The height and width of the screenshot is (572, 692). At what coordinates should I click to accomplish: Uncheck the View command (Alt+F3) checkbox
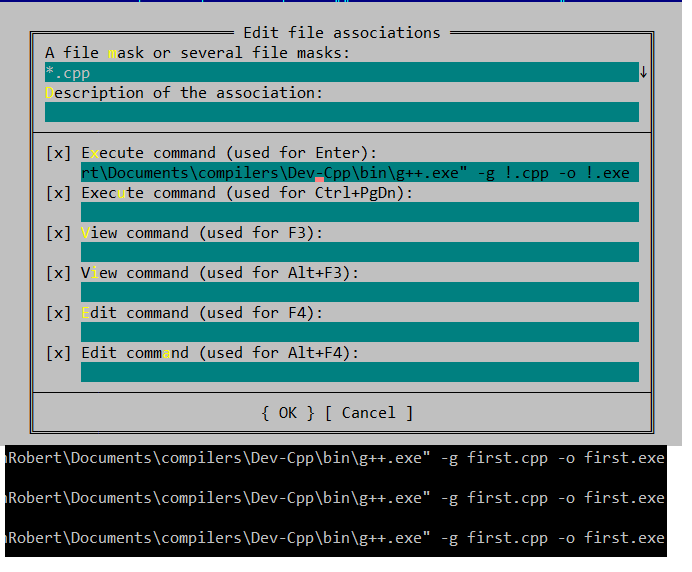coord(58,273)
